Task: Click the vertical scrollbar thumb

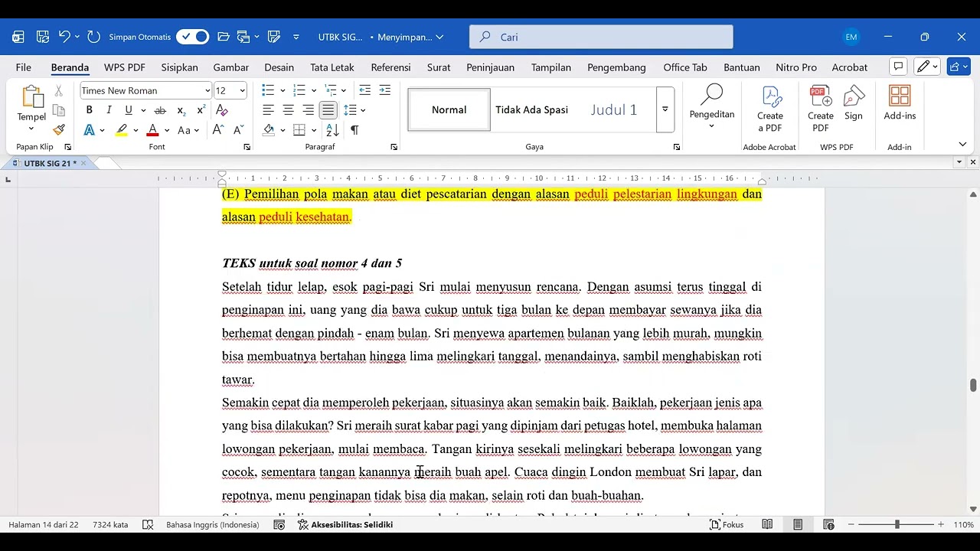Action: click(x=973, y=385)
